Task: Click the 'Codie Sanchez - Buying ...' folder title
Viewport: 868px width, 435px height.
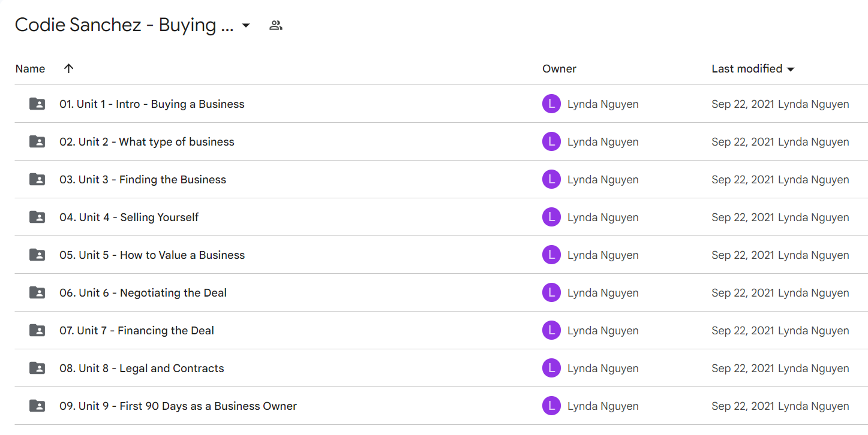Action: tap(124, 25)
